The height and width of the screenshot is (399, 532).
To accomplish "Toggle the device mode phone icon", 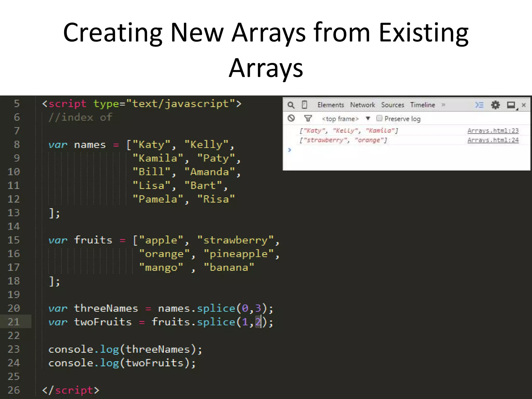I will (304, 105).
